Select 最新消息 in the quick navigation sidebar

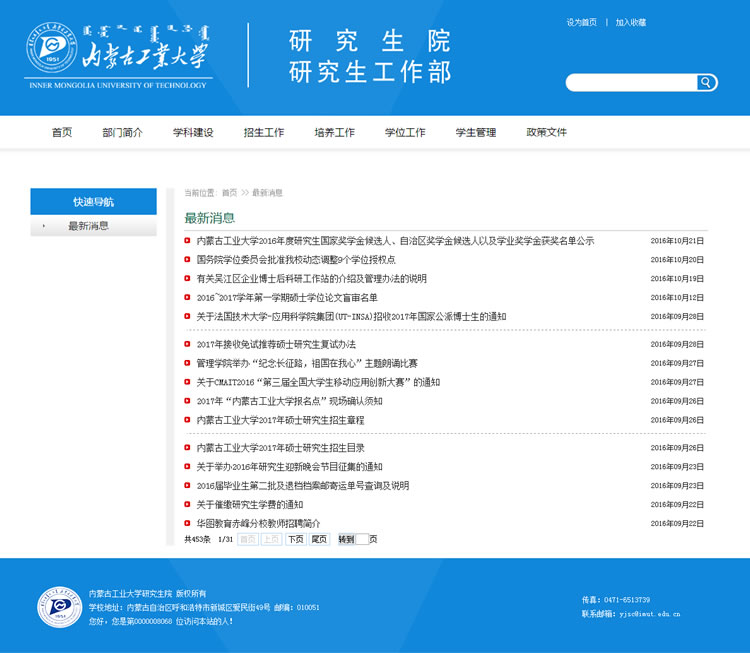point(88,226)
